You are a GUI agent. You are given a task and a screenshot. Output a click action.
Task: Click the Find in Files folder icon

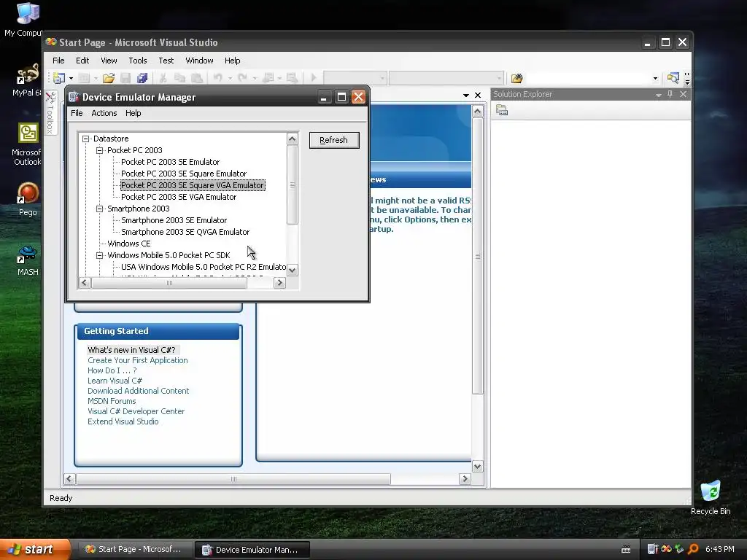[x=517, y=78]
